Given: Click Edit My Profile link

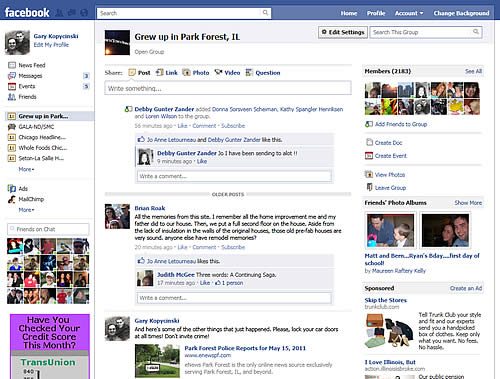Looking at the screenshot, I should (x=51, y=45).
